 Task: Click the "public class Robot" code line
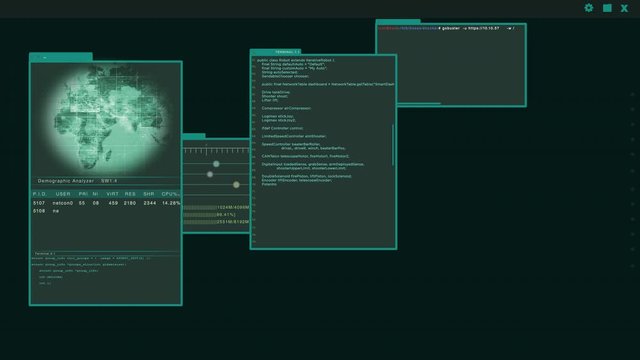296,60
